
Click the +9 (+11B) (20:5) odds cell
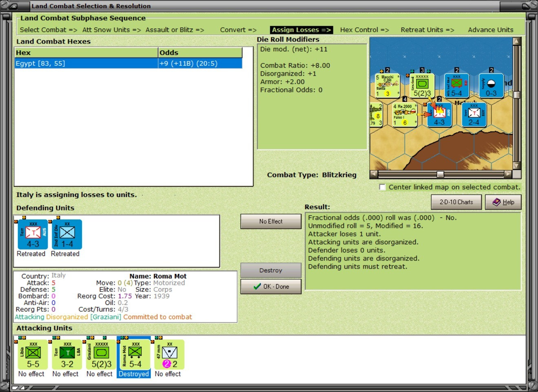[200, 64]
